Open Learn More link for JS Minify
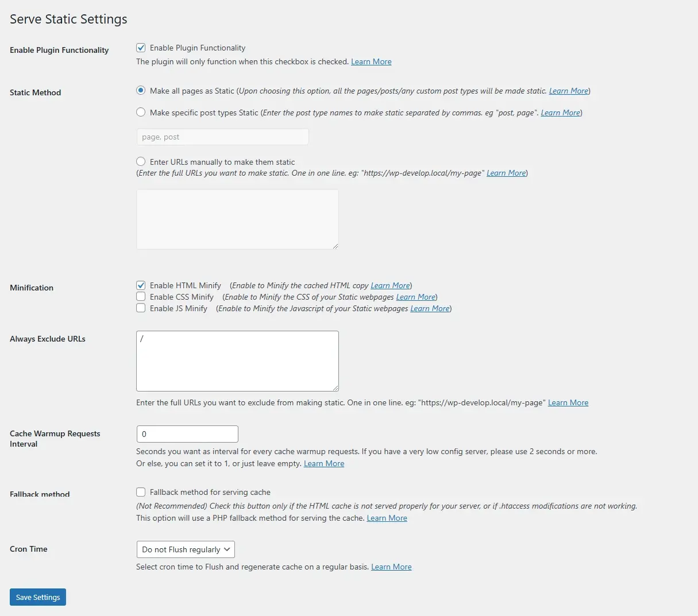Viewport: 698px width, 616px height. [x=430, y=308]
